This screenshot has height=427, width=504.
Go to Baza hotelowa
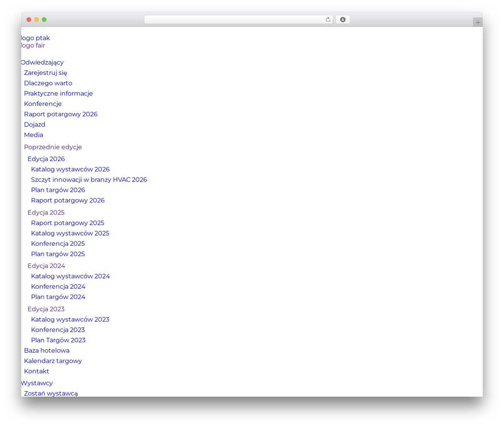[47, 351]
